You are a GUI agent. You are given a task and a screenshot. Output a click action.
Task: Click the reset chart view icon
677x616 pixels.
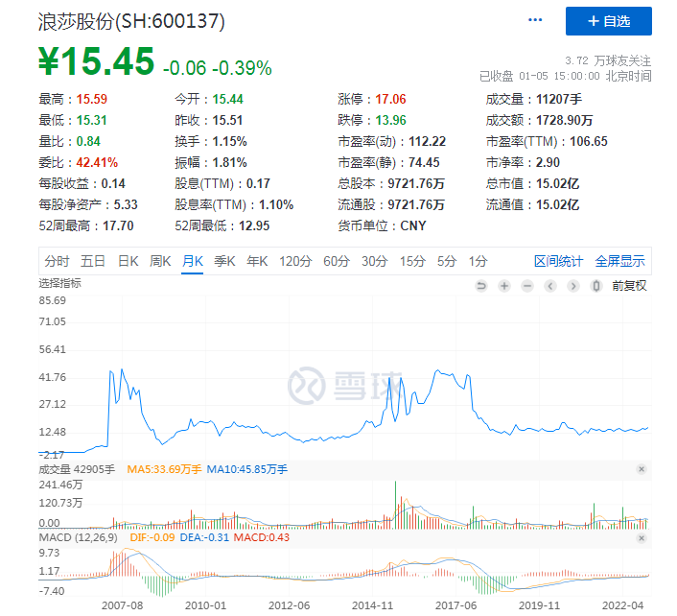(x=481, y=286)
